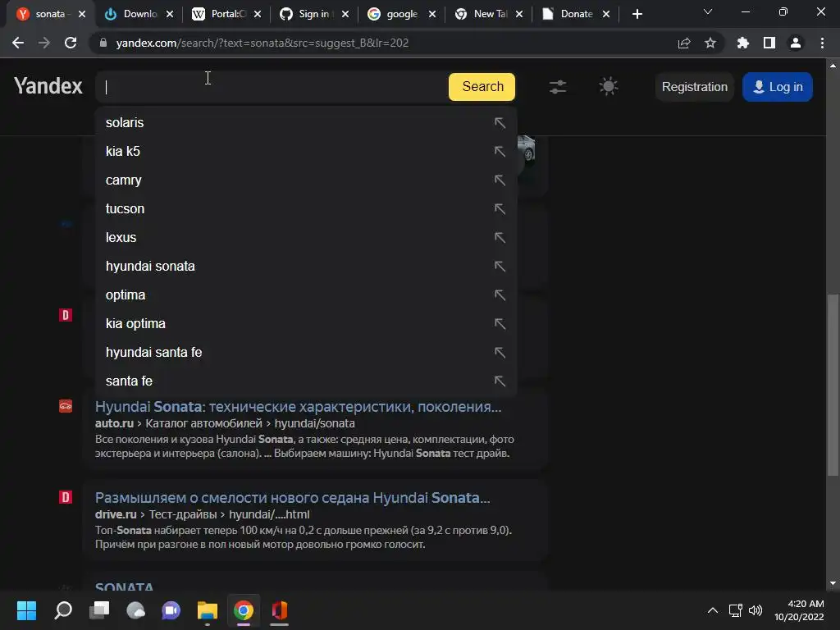Fill search with 'camry' using its arrow icon
This screenshot has width=840, height=630.
[500, 180]
